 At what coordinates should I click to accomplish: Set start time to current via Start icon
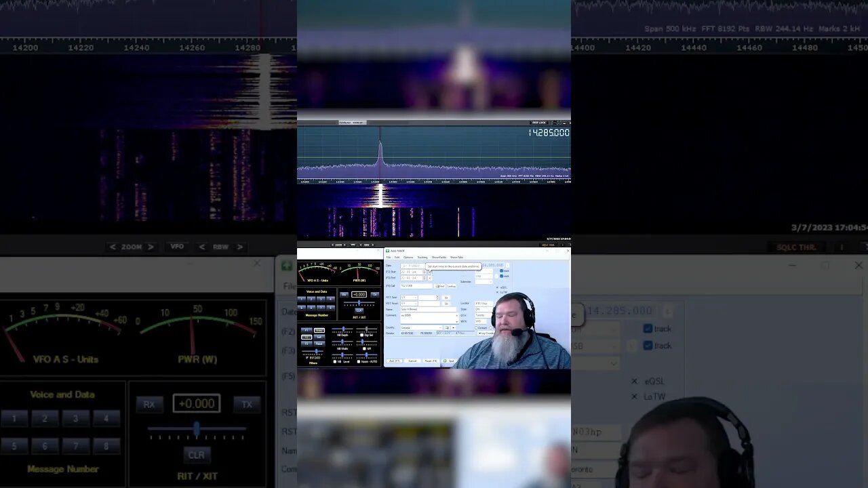(429, 272)
